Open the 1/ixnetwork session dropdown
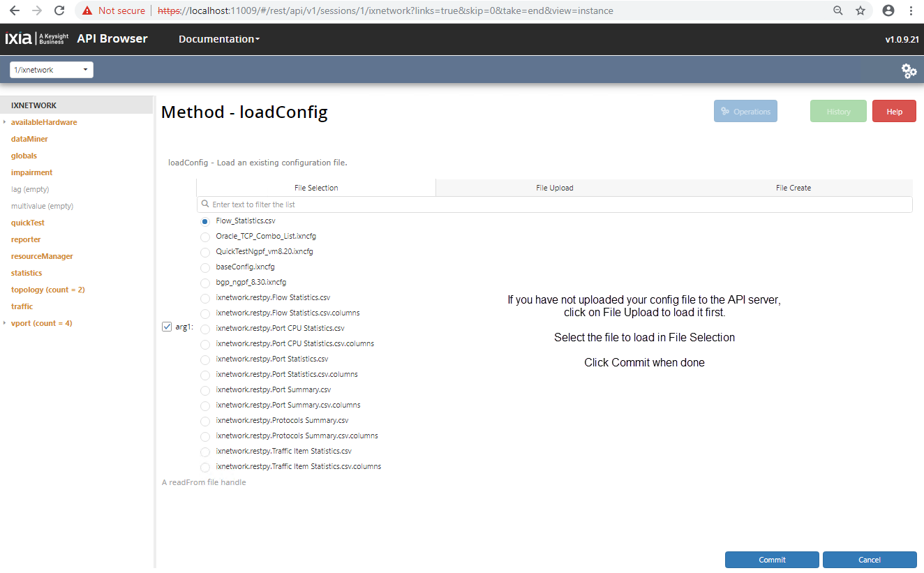Viewport: 924px width, 573px height. (52, 70)
